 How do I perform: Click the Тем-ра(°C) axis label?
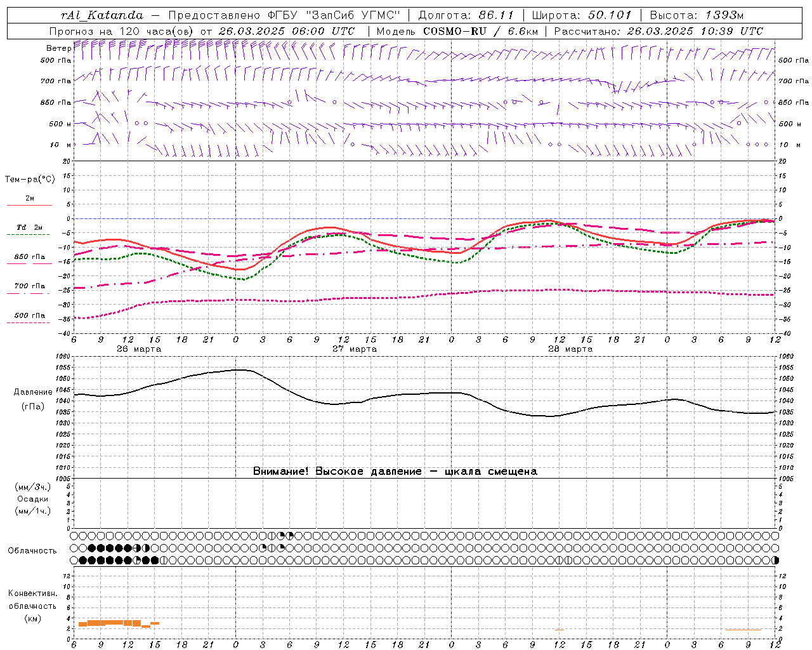[30, 180]
